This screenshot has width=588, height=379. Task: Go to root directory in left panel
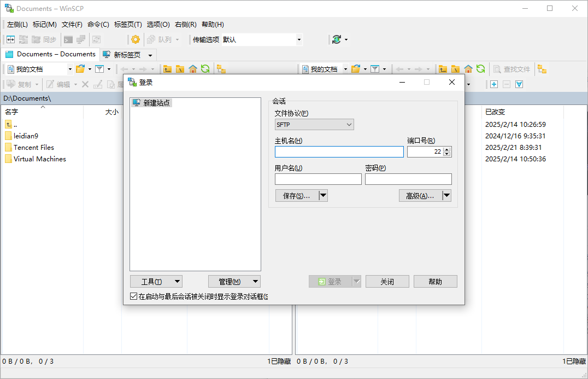coord(180,69)
